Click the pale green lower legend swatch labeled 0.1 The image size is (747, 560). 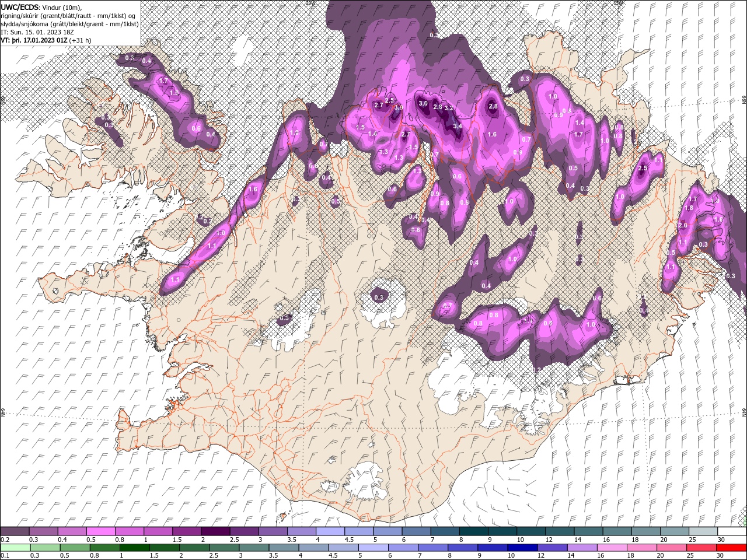point(15,548)
